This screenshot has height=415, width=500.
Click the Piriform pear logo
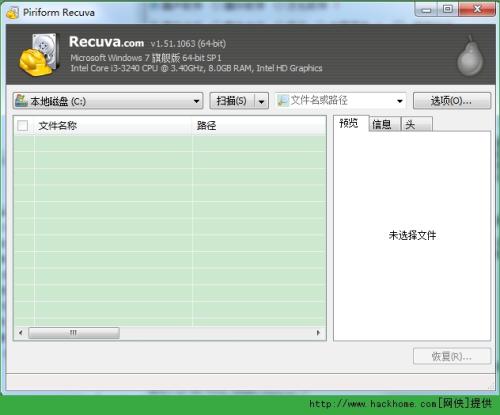click(470, 55)
